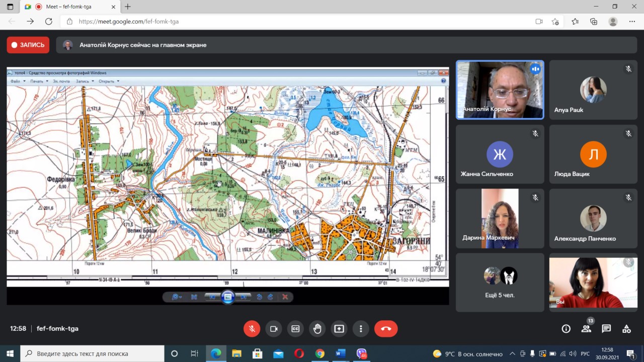Open the activities panel
This screenshot has height=362, width=644.
[626, 329]
